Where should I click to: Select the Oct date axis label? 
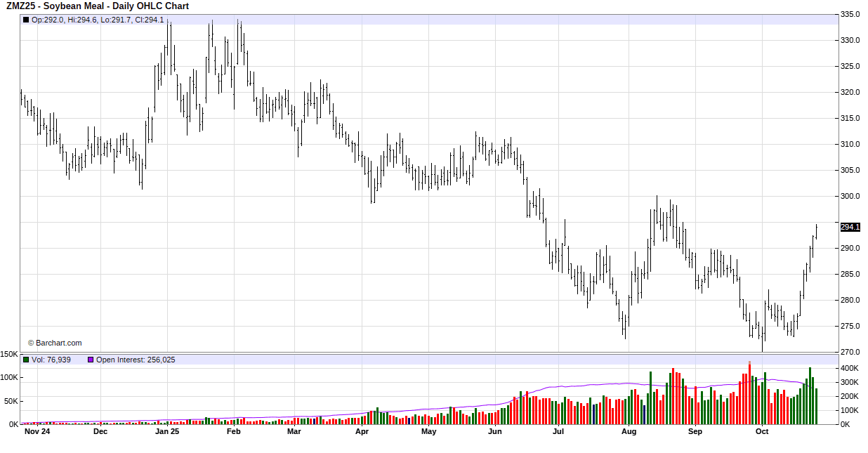(x=762, y=432)
